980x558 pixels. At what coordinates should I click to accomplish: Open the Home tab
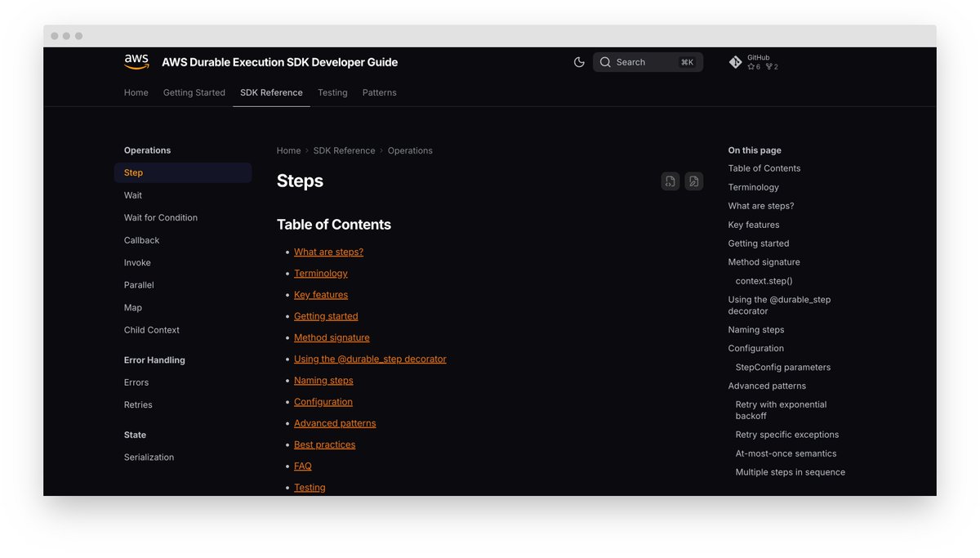coord(136,92)
